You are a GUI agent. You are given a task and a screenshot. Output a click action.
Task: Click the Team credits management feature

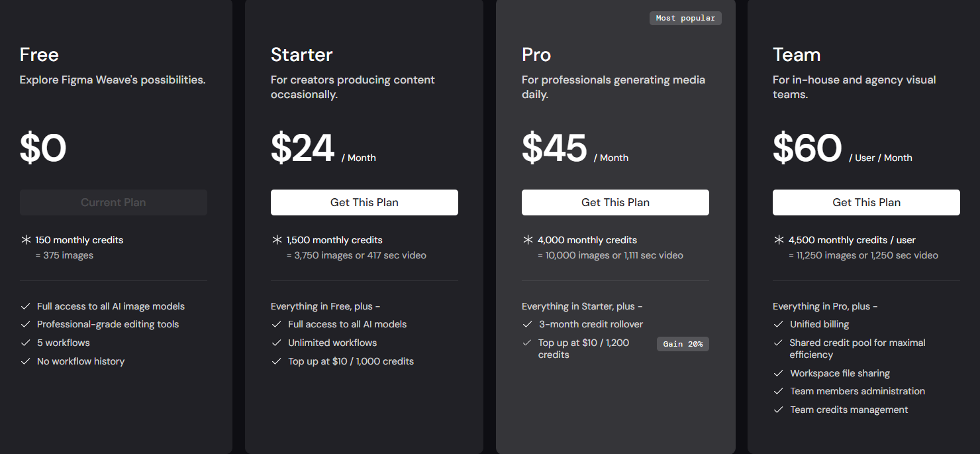pyautogui.click(x=849, y=410)
